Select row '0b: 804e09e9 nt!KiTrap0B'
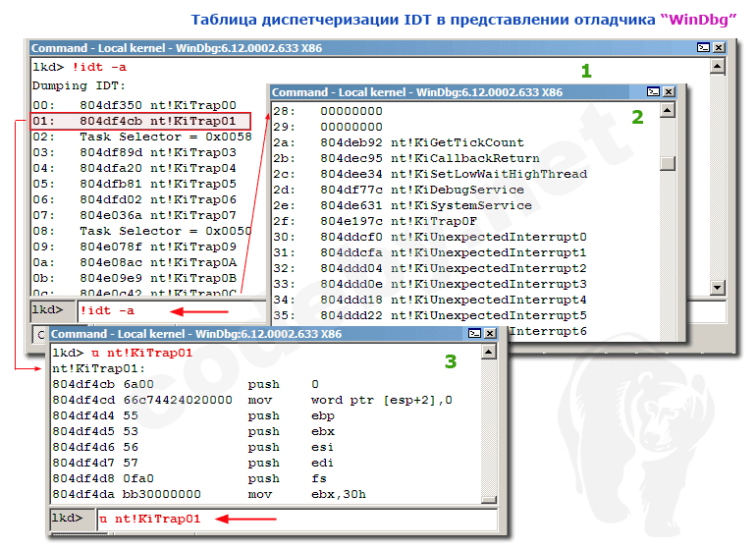The height and width of the screenshot is (550, 756). (135, 278)
